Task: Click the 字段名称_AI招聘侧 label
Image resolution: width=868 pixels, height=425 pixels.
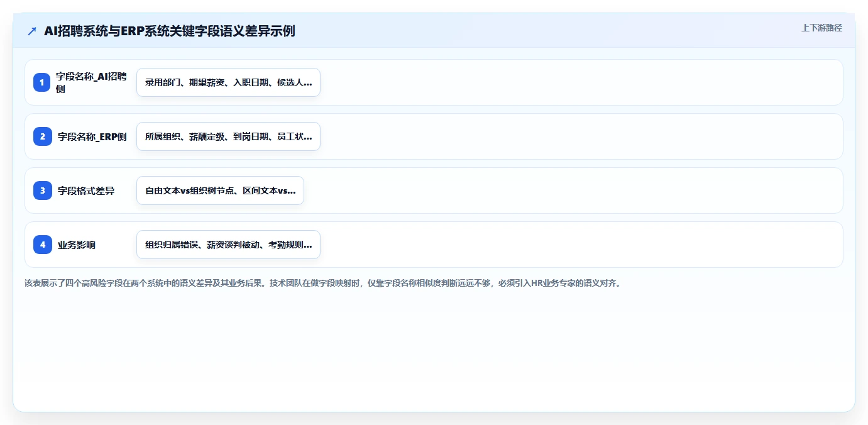Action: pos(91,82)
